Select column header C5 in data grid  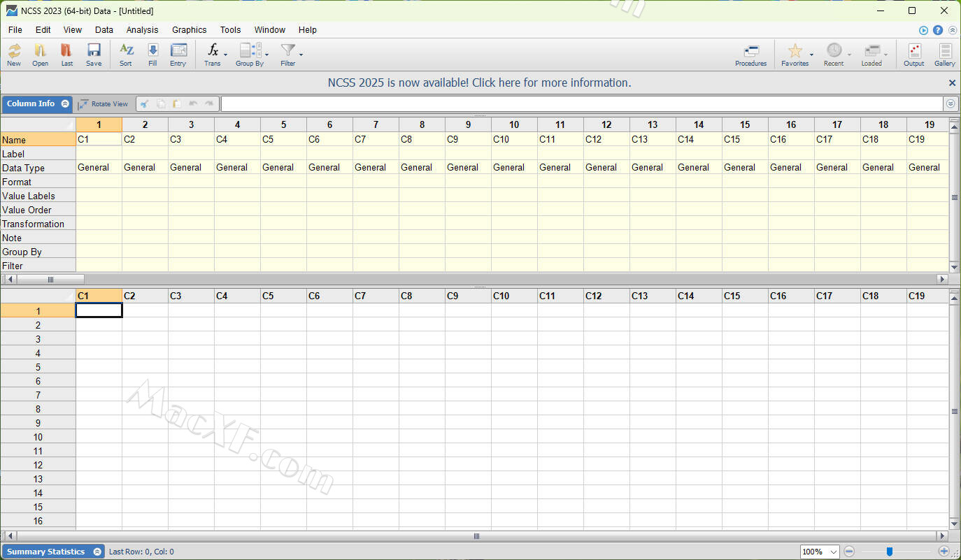[283, 296]
